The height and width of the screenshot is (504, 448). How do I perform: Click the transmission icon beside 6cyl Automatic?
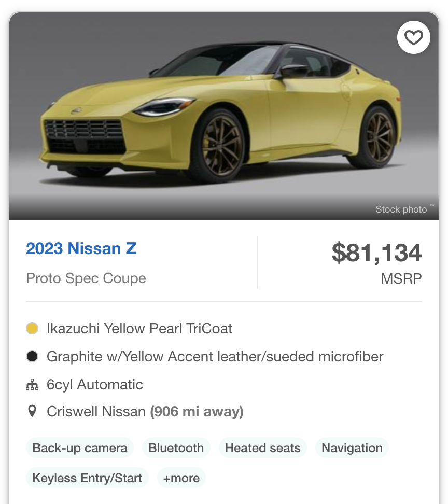tap(32, 385)
